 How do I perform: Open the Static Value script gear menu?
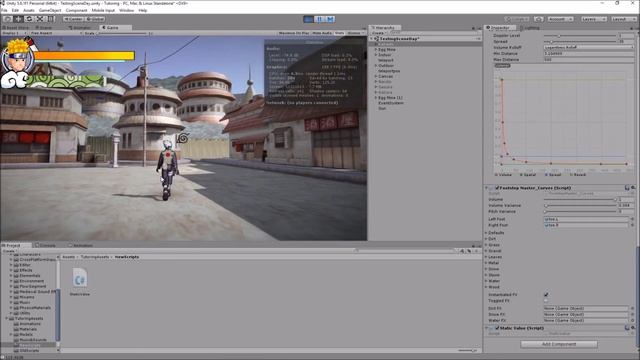point(633,328)
